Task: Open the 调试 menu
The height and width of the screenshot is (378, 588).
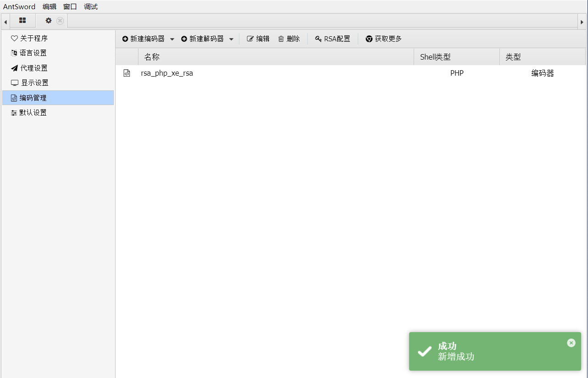Action: coord(91,7)
